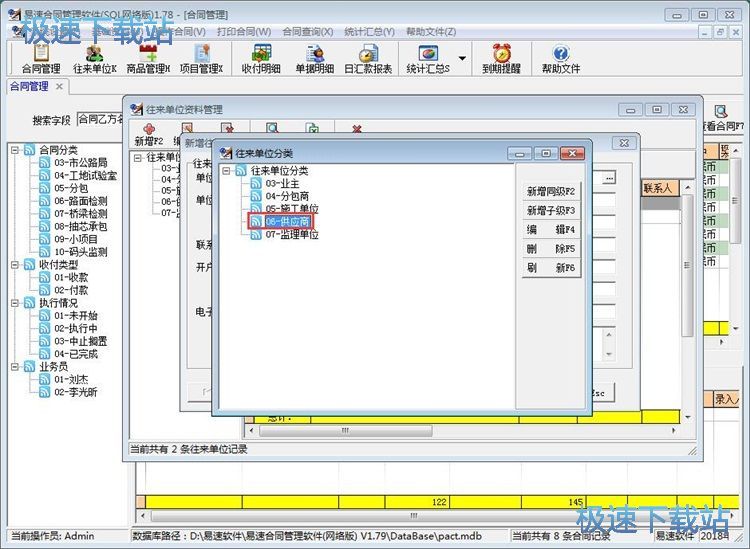The image size is (750, 549).
Task: Click 刷新F6 button
Action: [551, 268]
